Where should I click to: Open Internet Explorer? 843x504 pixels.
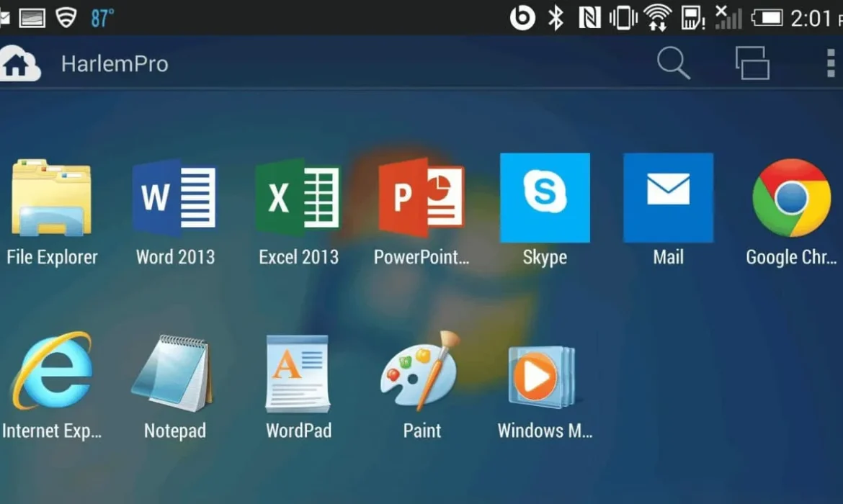(52, 371)
